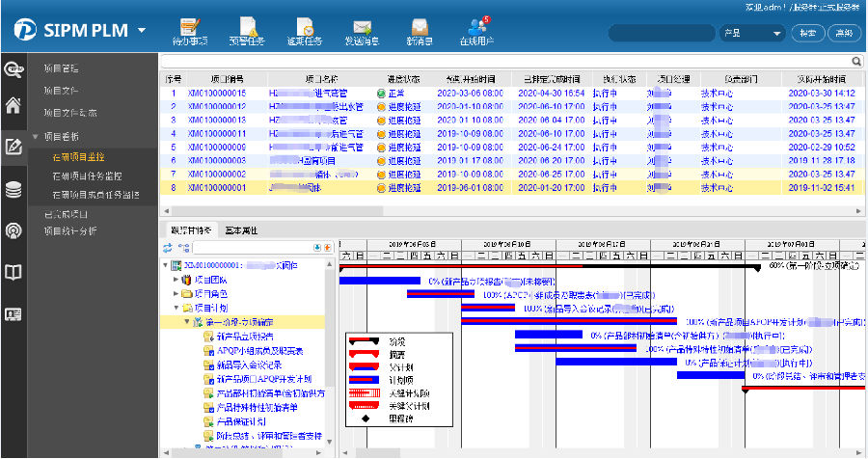Open the 产品 search type dropdown

(751, 33)
